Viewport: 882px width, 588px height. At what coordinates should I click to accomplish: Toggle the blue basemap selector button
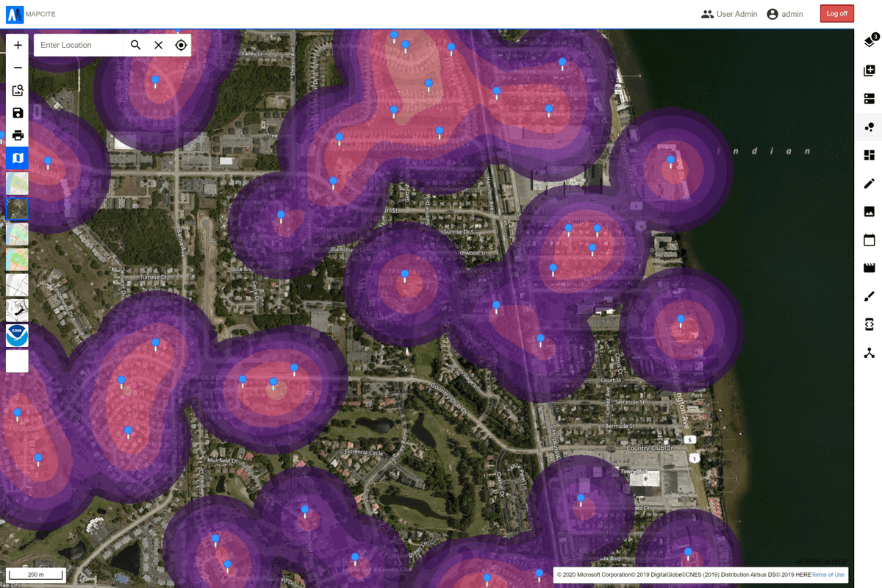(x=18, y=157)
